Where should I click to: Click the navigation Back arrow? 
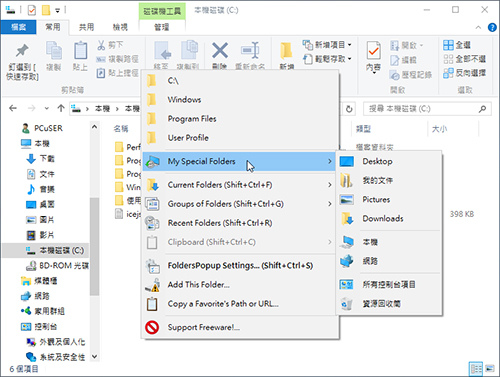click(13, 108)
